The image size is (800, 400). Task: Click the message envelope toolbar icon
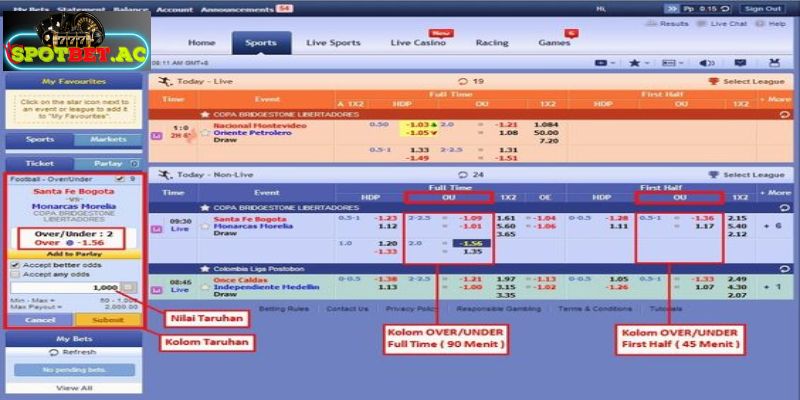740,63
